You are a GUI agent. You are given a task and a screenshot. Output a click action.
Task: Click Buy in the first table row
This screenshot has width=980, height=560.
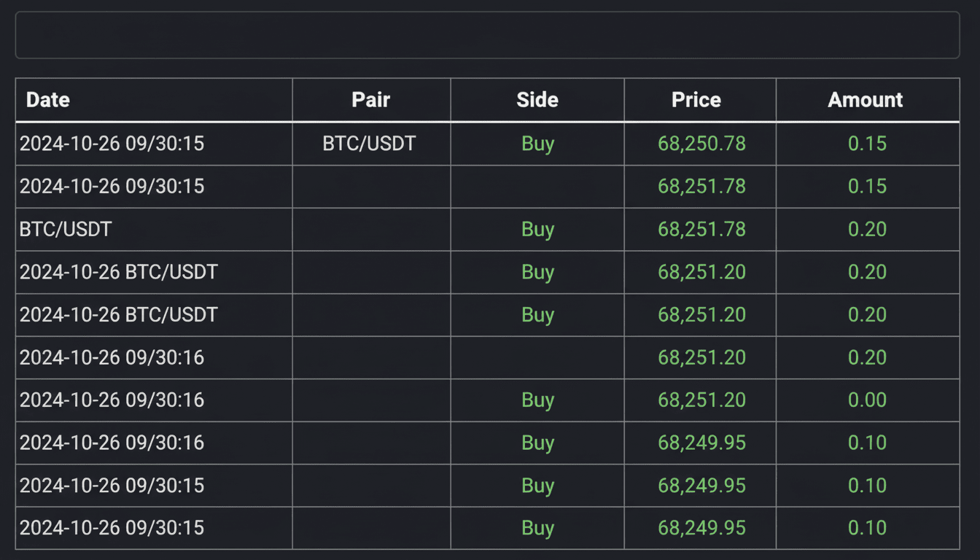[538, 144]
